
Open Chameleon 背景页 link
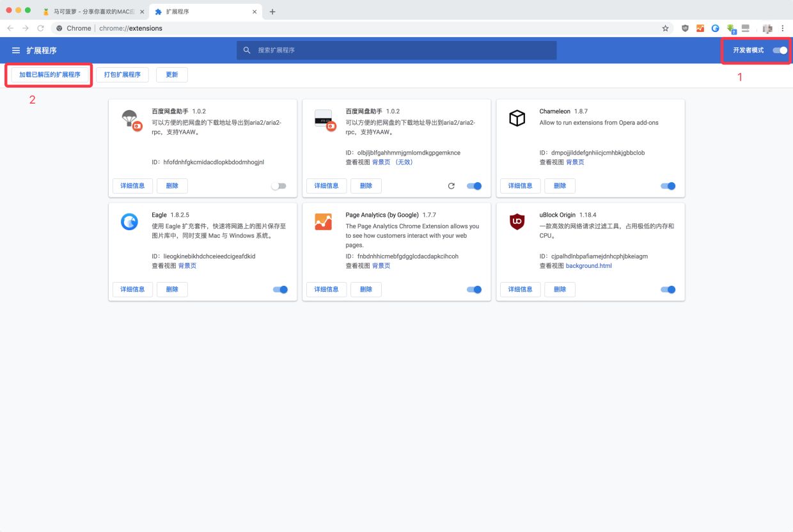575,162
